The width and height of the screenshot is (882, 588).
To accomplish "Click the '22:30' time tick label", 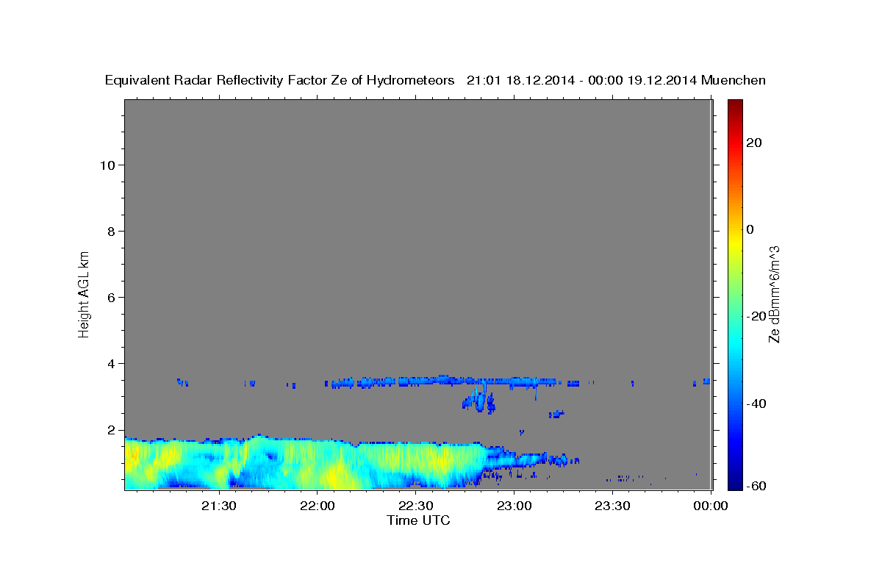I will point(416,506).
